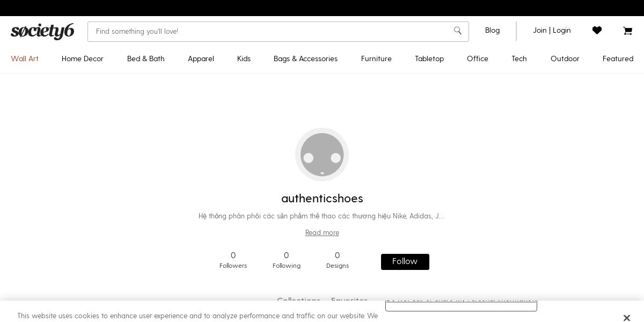644x322 pixels.
Task: Open the Bags & Accessories menu
Action: pyautogui.click(x=305, y=59)
